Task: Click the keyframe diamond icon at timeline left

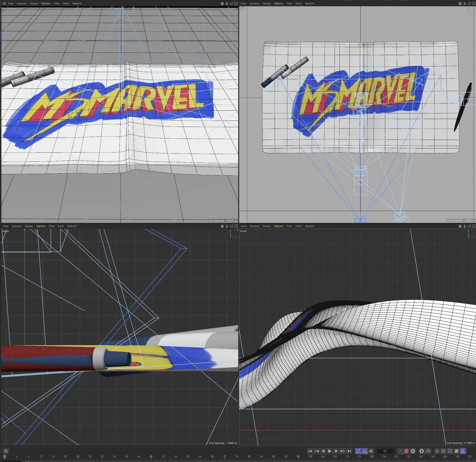Action: pos(6,451)
